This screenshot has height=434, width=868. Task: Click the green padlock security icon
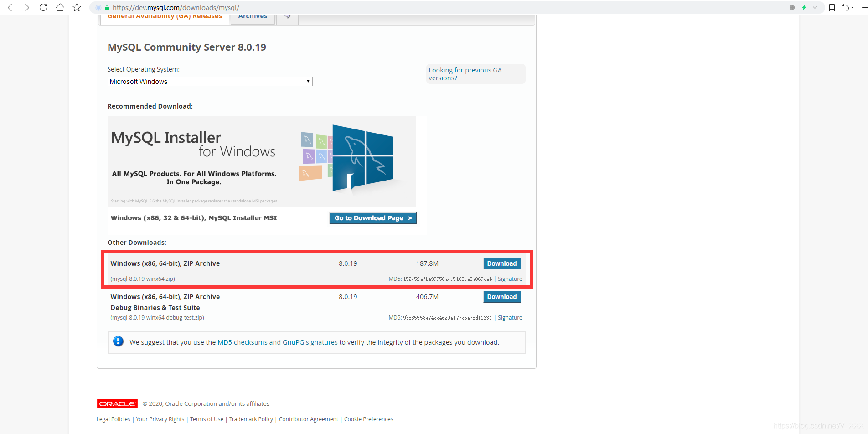click(107, 8)
